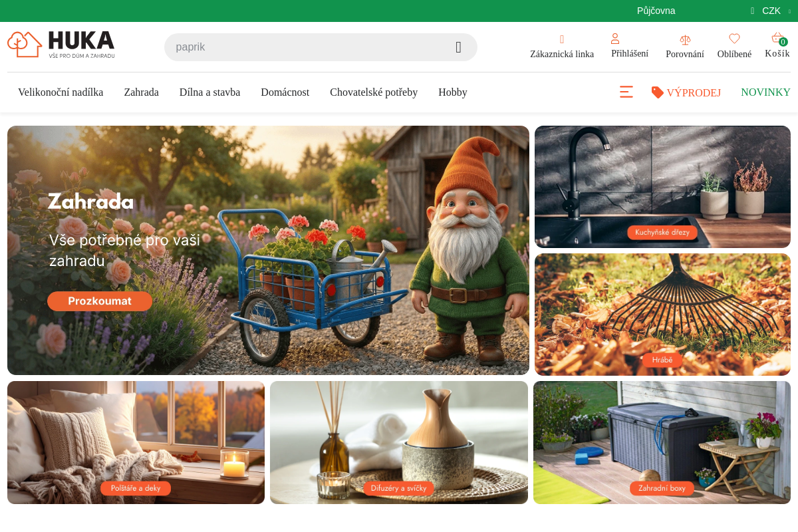Viewport: 798px width, 532px height.
Task: Focus the search input field
Action: 306,47
